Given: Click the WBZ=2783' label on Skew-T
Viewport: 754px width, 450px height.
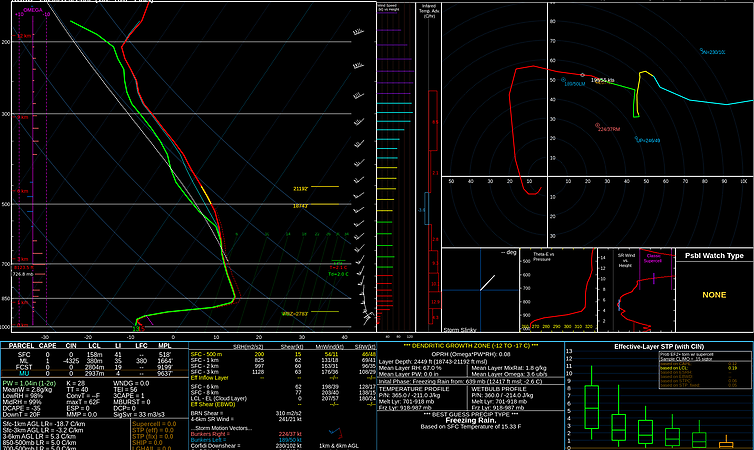Looking at the screenshot, I should [x=294, y=314].
